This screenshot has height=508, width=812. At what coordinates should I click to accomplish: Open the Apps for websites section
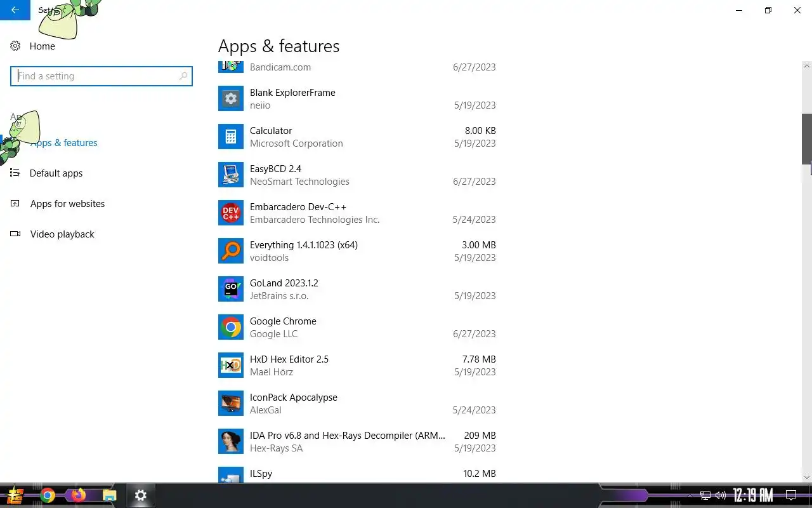point(67,204)
